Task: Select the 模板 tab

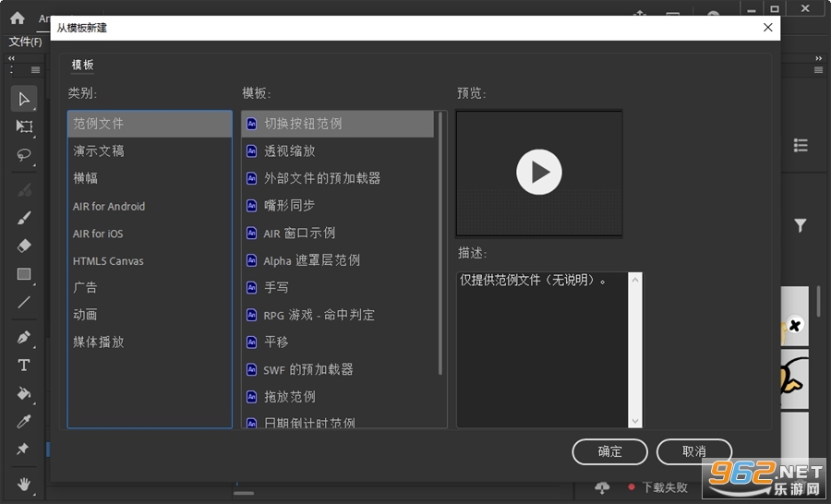Action: (83, 65)
